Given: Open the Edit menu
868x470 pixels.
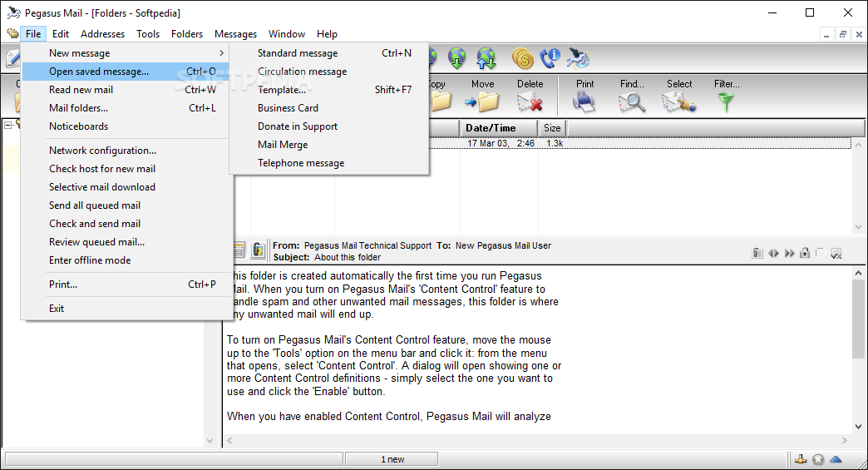Looking at the screenshot, I should point(61,34).
